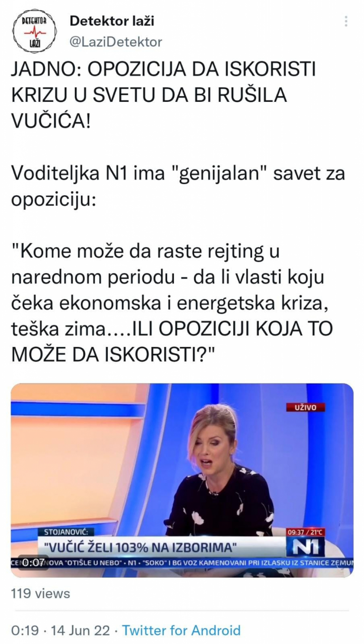Click the 09:37 / 21°C clock box

point(306,532)
